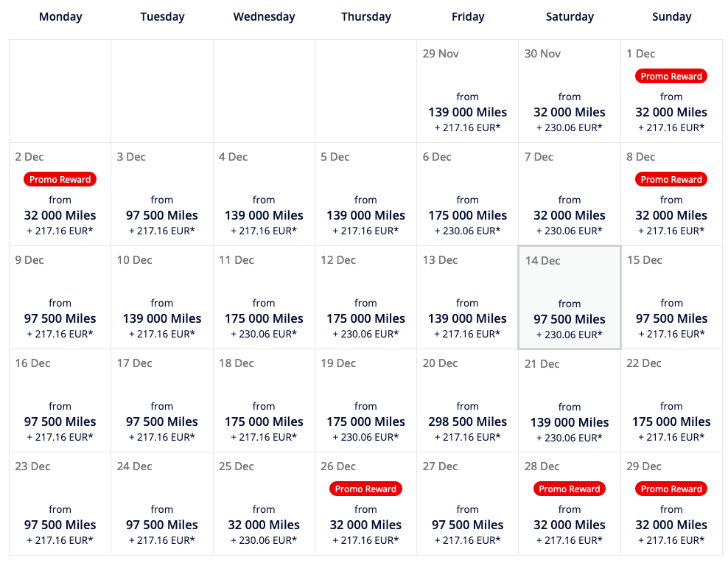Choose the 30 Nov 32 000 Miles fare

pyautogui.click(x=570, y=112)
